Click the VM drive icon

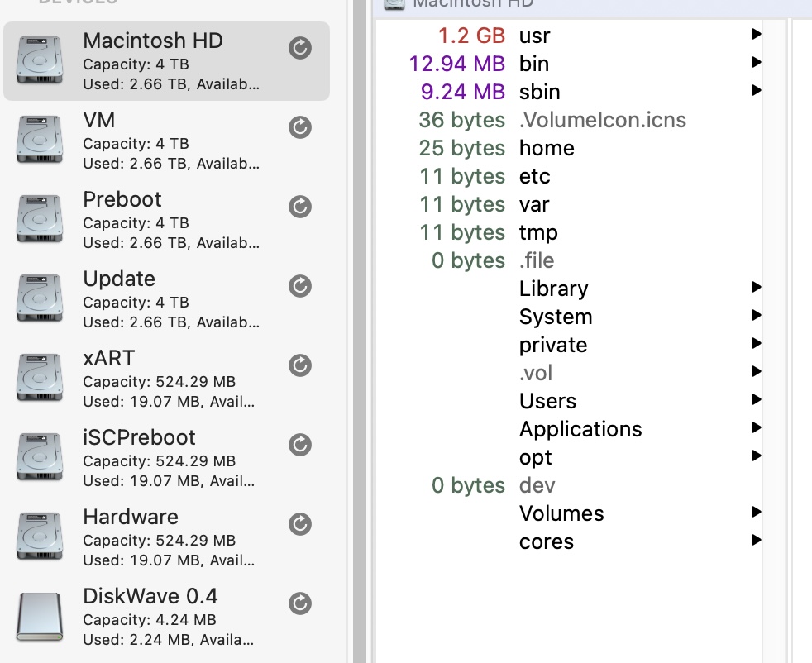(40, 139)
